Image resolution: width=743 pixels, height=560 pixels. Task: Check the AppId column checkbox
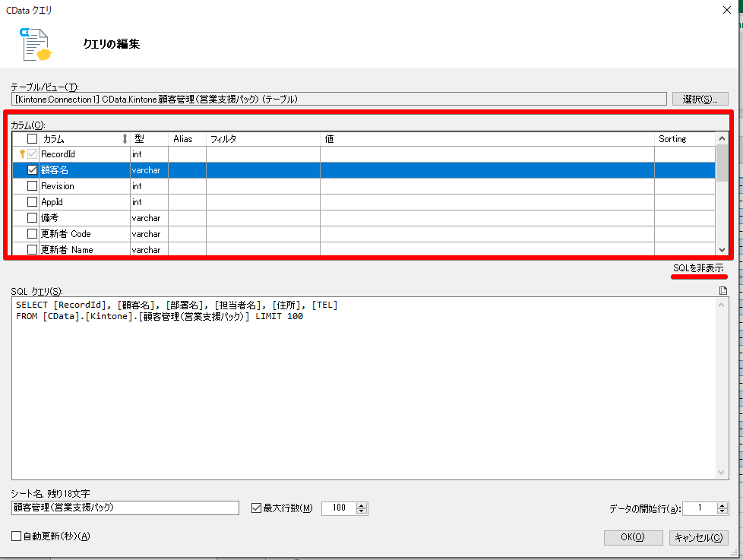coord(32,202)
